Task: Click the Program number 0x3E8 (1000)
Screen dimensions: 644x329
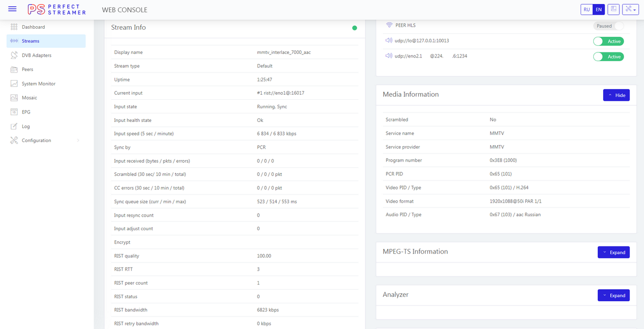Action: (x=503, y=160)
